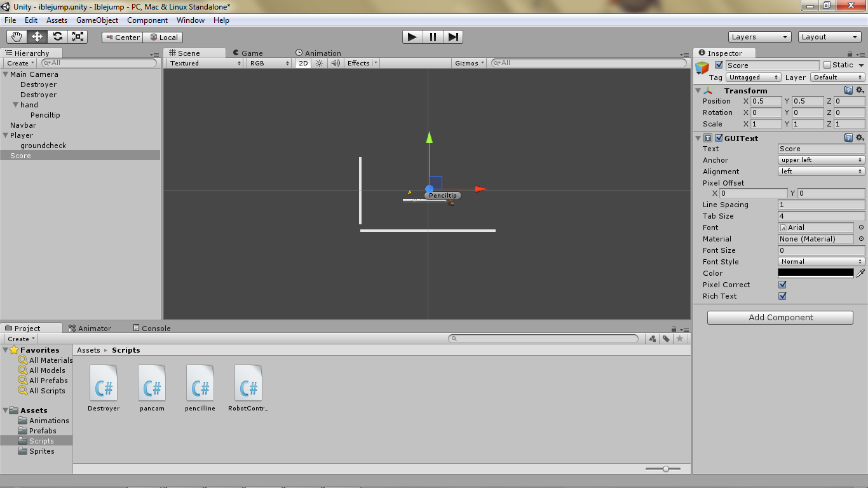
Task: Open the Layers dropdown in the toolbar
Action: [x=760, y=37]
